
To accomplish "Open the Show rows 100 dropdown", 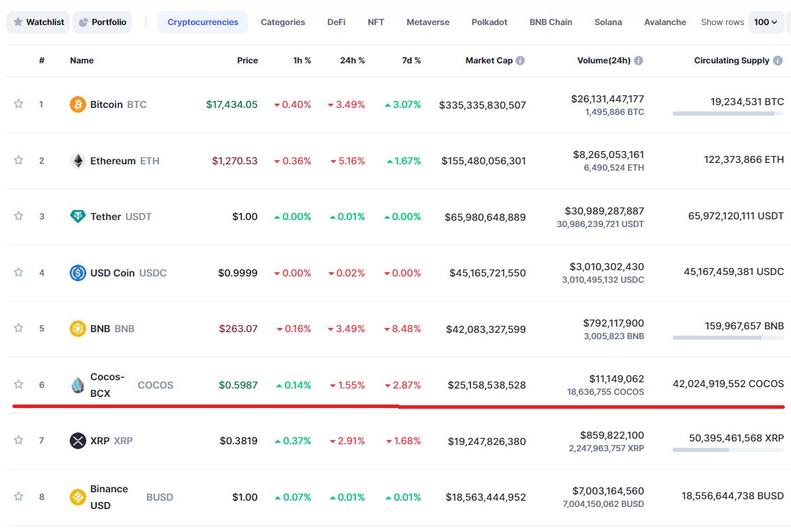I will click(766, 22).
